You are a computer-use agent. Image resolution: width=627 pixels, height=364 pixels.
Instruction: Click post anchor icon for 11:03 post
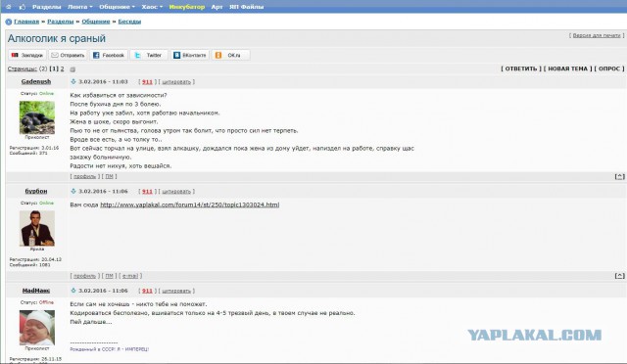point(73,81)
